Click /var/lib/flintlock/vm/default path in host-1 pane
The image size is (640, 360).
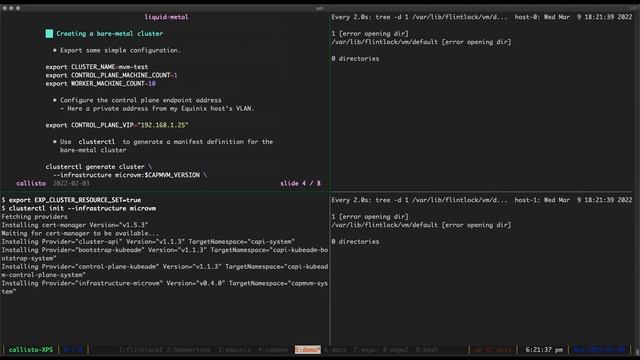click(384, 225)
